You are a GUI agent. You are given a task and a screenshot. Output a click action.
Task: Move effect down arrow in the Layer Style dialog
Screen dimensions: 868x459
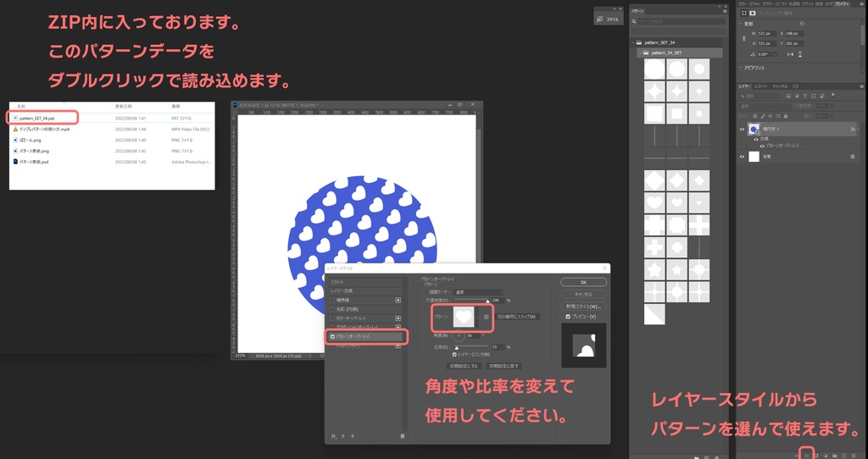pos(353,436)
